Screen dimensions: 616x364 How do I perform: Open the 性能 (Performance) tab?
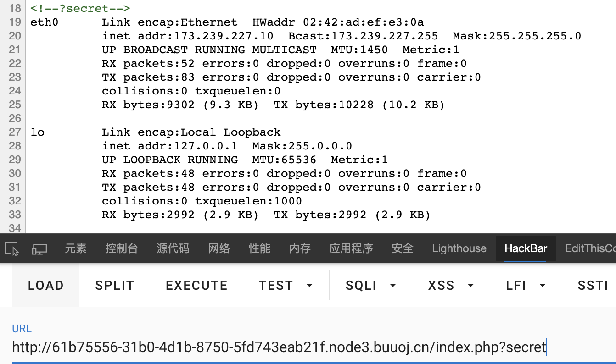tap(259, 248)
